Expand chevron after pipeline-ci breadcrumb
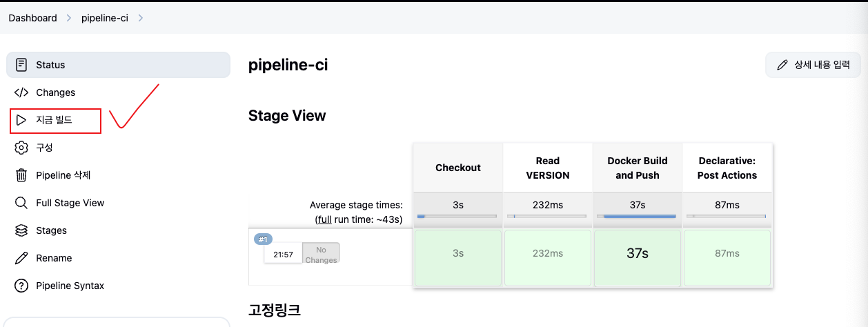Image resolution: width=868 pixels, height=327 pixels. tap(141, 18)
